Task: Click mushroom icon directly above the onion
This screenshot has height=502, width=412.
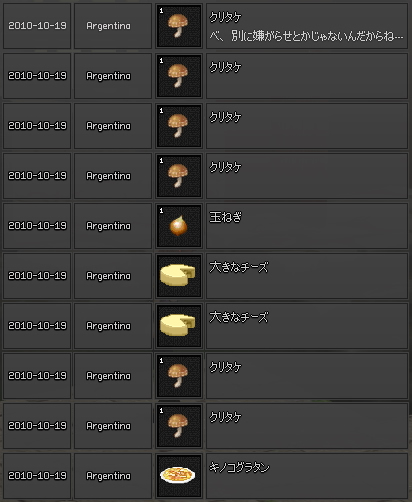Action: point(179,176)
